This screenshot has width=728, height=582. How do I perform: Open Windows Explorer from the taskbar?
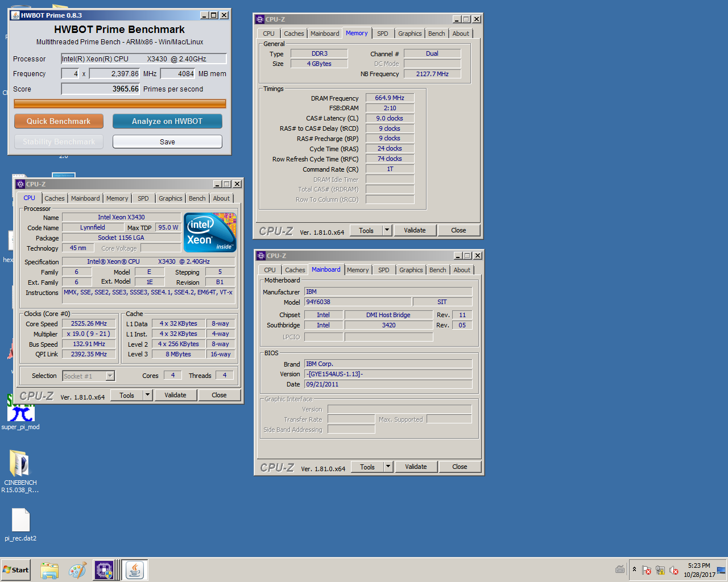click(x=49, y=570)
